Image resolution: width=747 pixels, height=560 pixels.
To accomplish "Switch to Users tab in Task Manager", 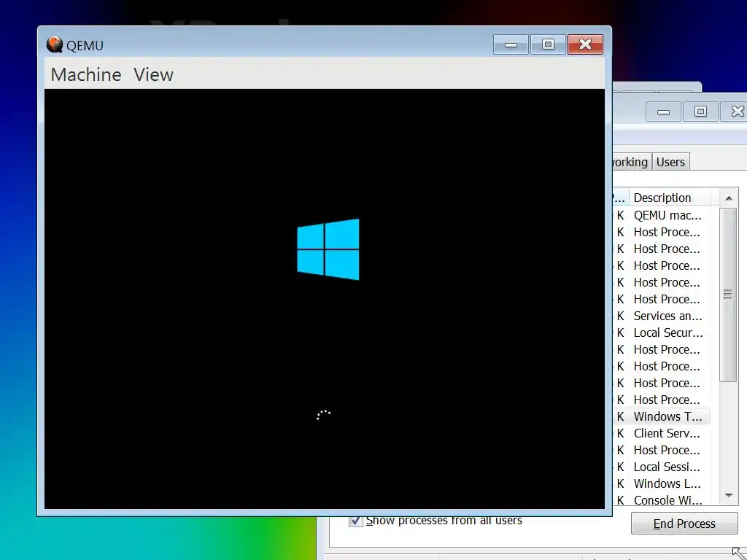I will [x=670, y=162].
